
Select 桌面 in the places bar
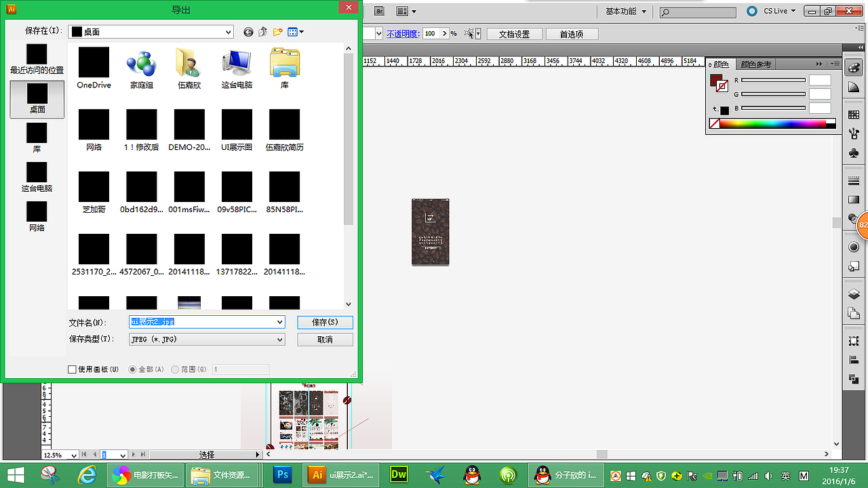pos(37,99)
